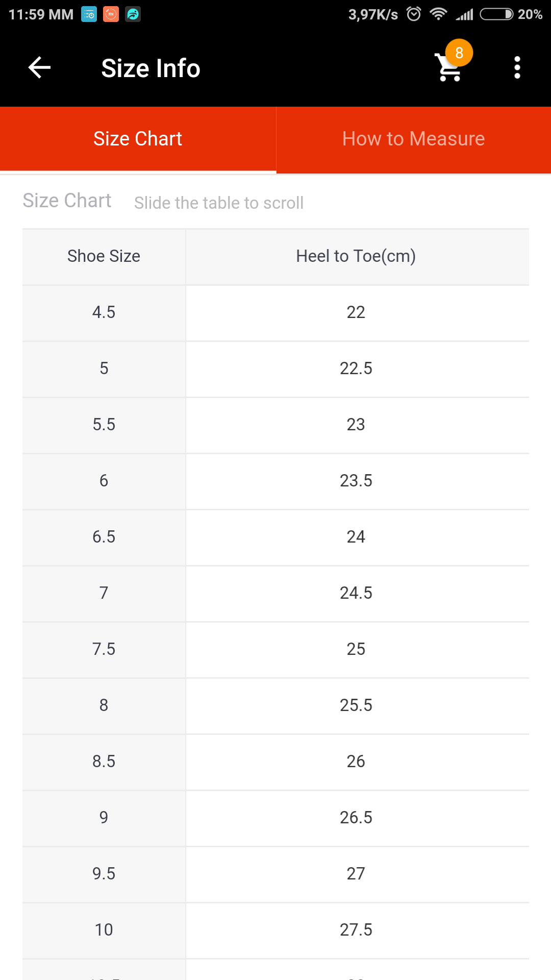Select the shoe size 4.5 row
This screenshot has width=551, height=980.
104,312
